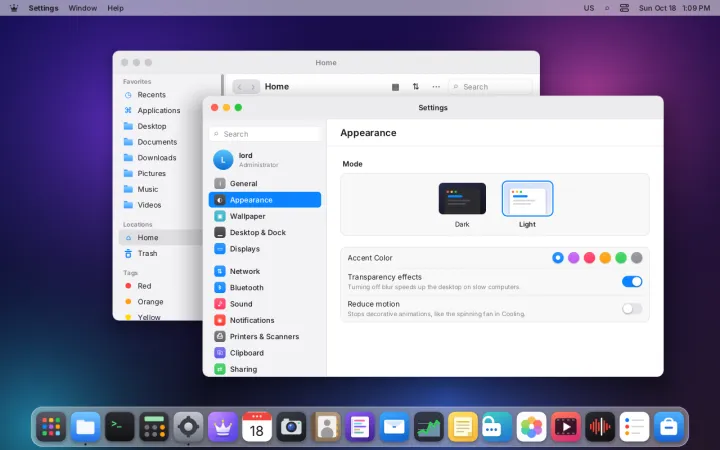
Task: Open the Photos flower icon in dock
Action: point(531,427)
